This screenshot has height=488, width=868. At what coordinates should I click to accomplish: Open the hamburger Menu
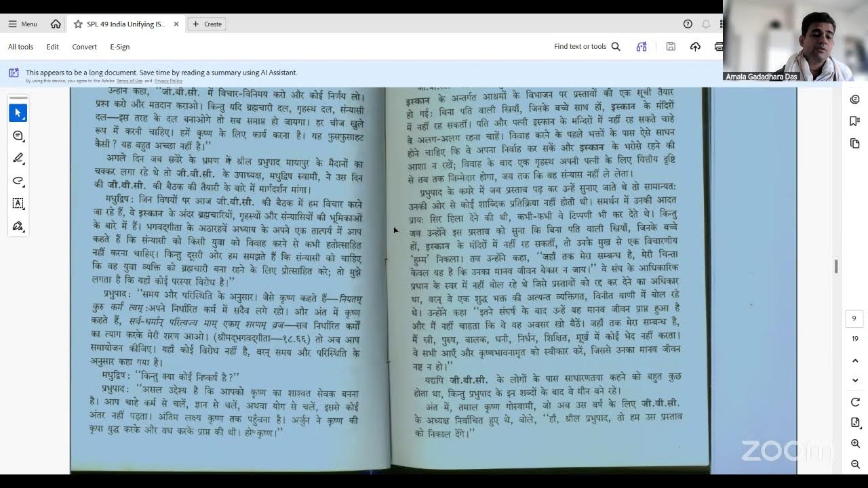[x=22, y=24]
